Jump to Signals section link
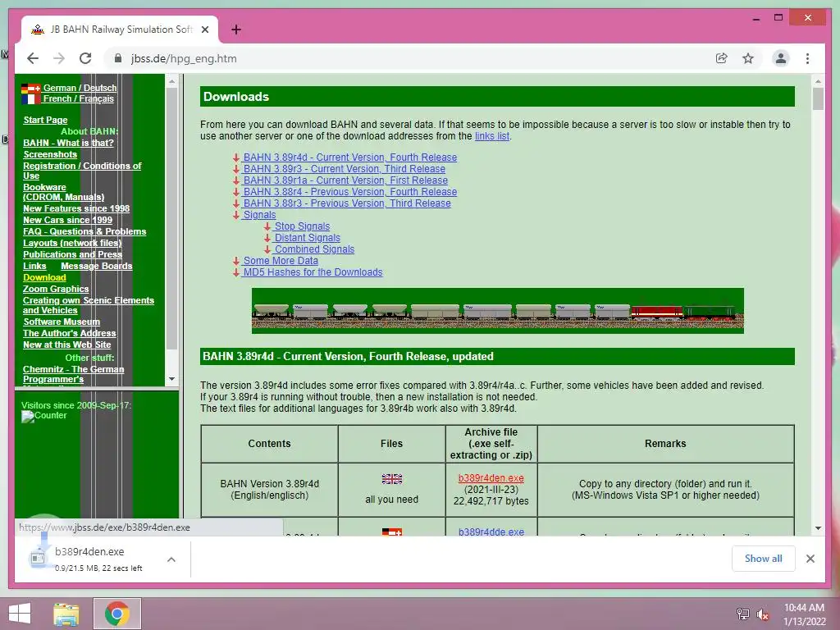840x630 pixels. click(259, 215)
